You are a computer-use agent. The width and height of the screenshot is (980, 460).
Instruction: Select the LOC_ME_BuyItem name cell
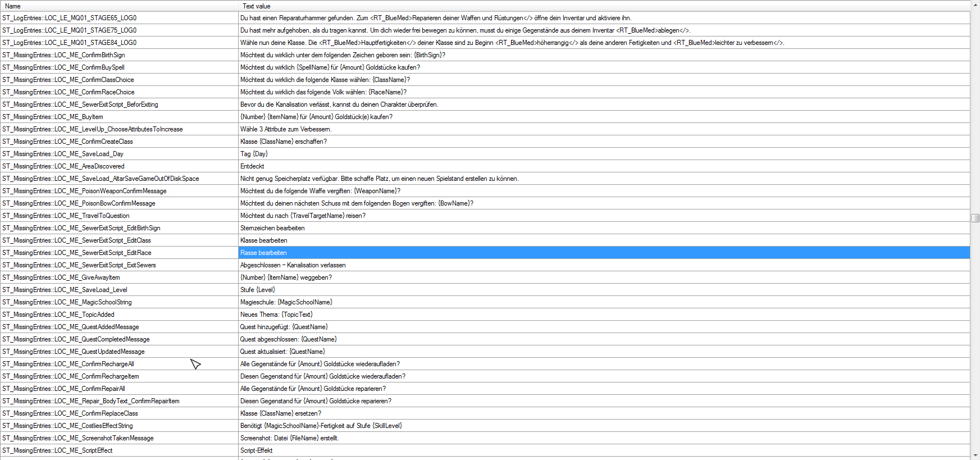tap(119, 117)
